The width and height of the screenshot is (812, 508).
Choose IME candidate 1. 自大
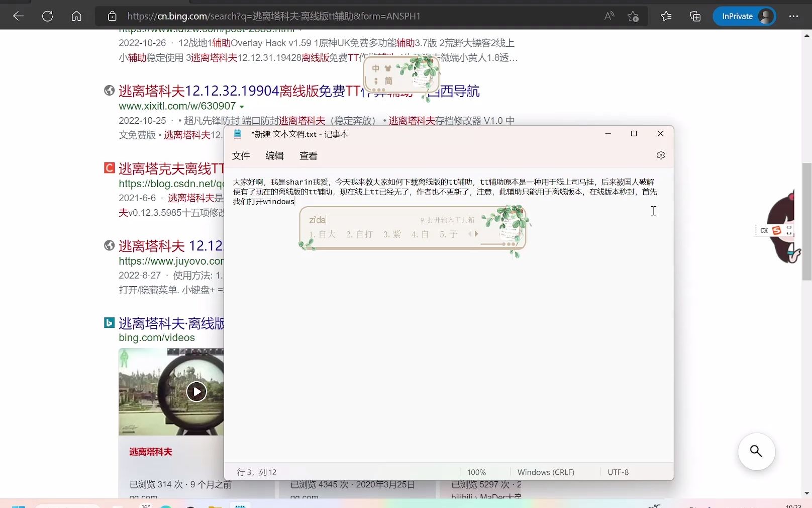322,234
